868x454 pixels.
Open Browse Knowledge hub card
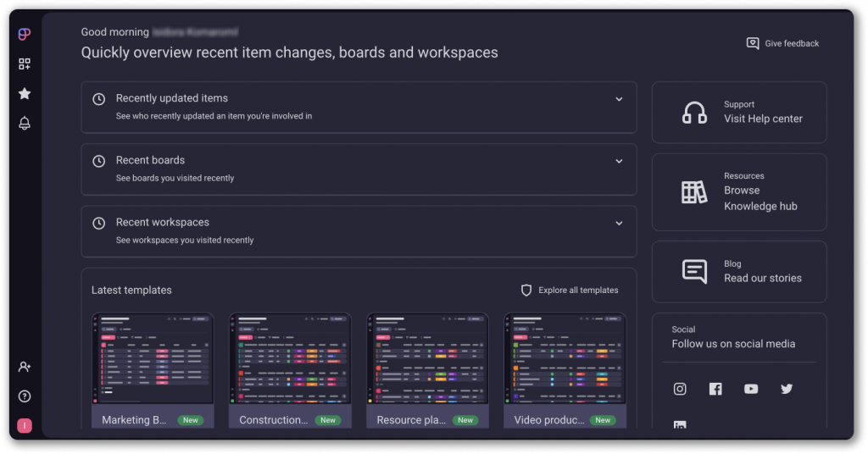(x=738, y=191)
